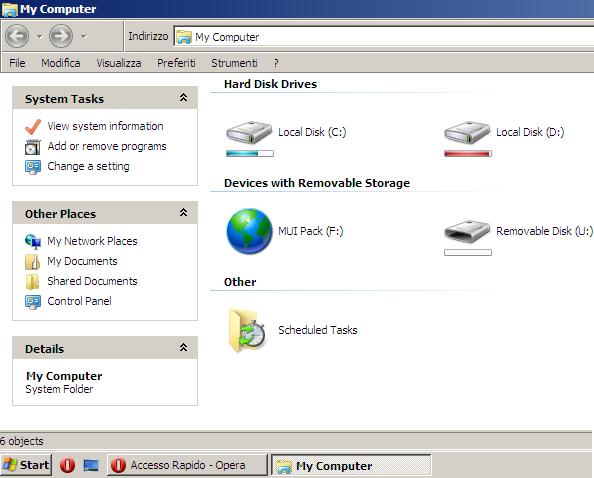Click the Shared Documents folder icon
This screenshot has width=594, height=478.
(x=33, y=282)
